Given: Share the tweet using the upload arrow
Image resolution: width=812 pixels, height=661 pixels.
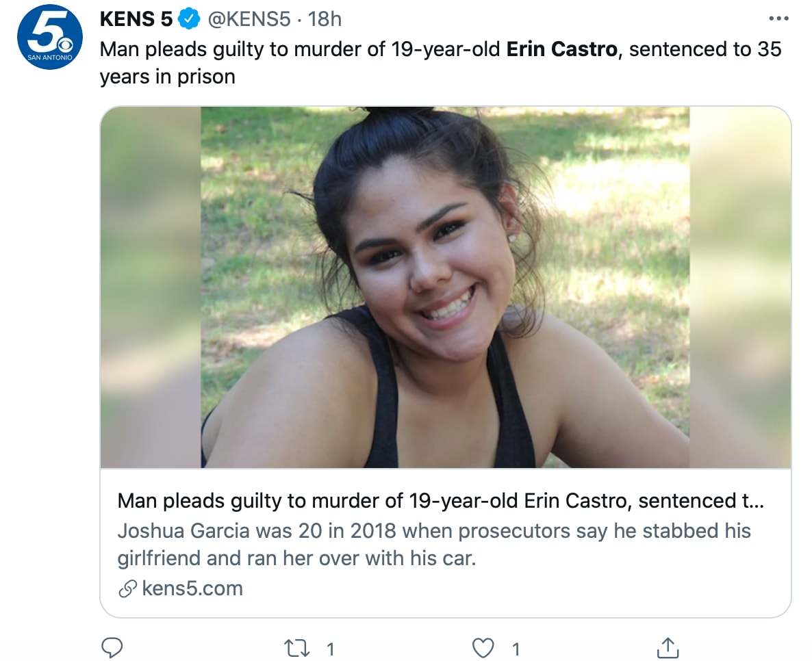Looking at the screenshot, I should (668, 647).
